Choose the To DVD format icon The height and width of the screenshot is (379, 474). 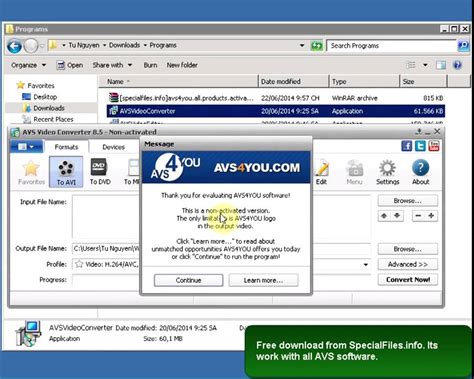coord(100,172)
